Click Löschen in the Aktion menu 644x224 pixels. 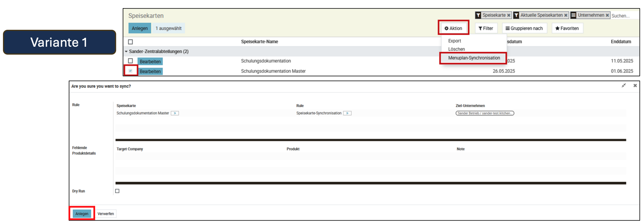[x=456, y=49]
